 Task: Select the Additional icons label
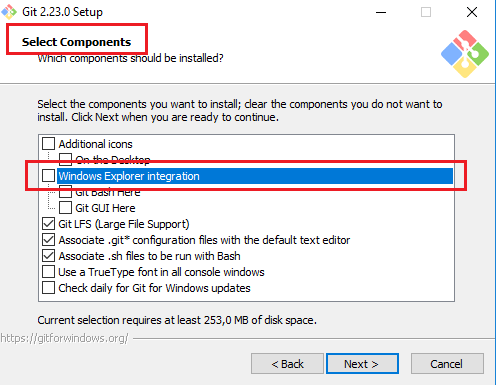[x=96, y=144]
